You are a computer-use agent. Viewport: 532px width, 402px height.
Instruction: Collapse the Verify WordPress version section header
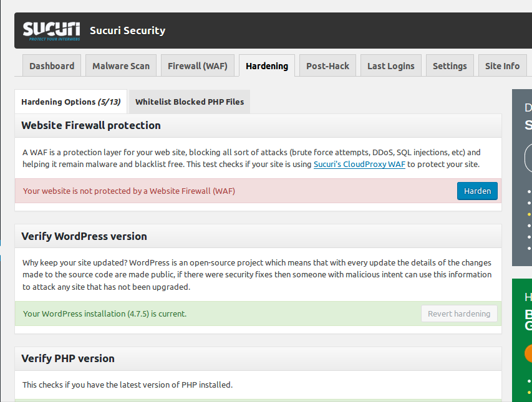84,236
